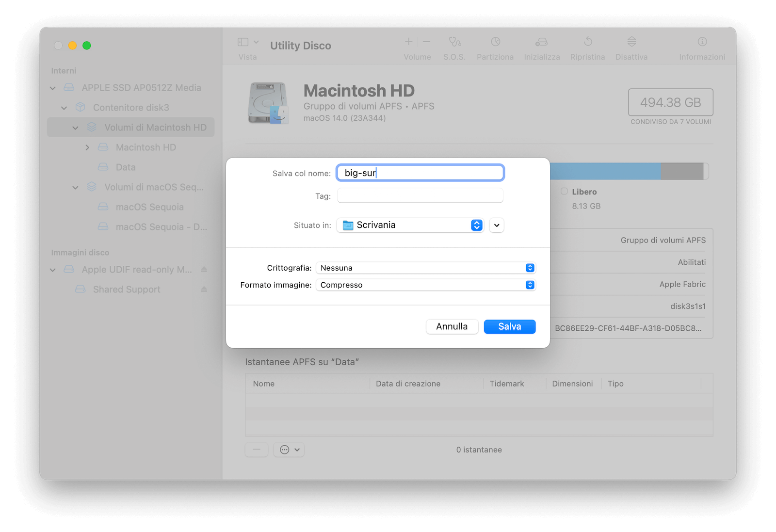The height and width of the screenshot is (532, 776).
Task: Click the Scrivania folder icon
Action: [x=348, y=225]
